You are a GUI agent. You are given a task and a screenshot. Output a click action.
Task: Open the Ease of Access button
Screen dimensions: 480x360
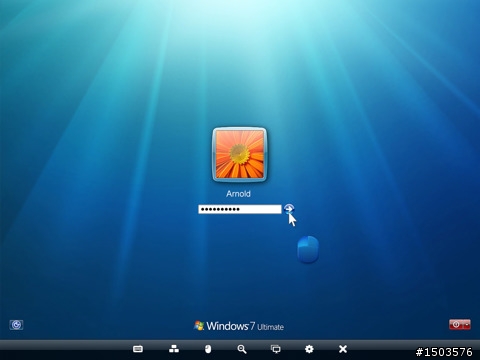click(x=16, y=325)
